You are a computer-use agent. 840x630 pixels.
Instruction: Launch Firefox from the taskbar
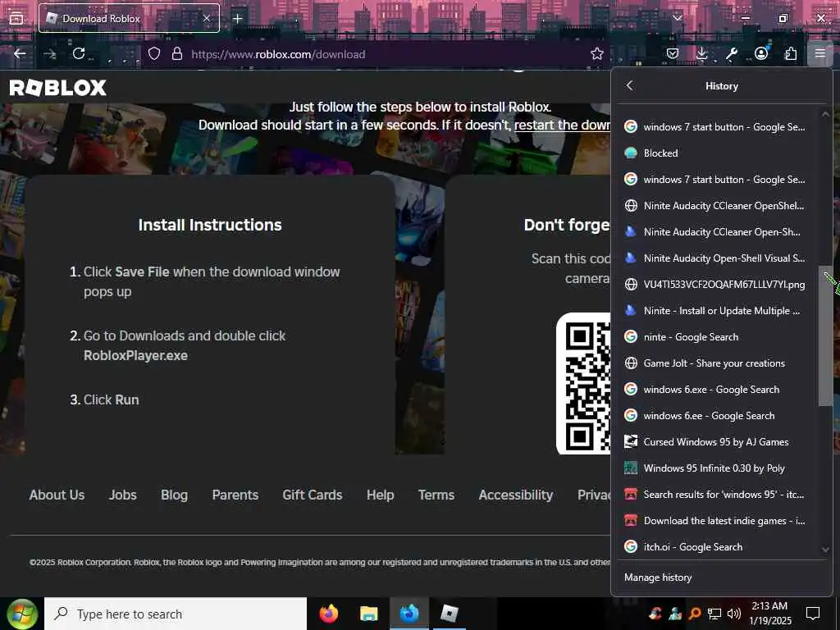pos(329,614)
